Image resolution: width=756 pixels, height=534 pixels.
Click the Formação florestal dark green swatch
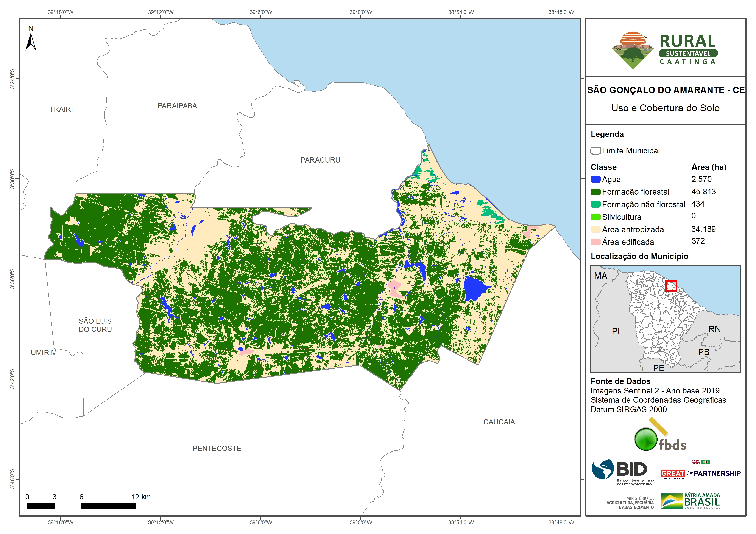click(595, 192)
